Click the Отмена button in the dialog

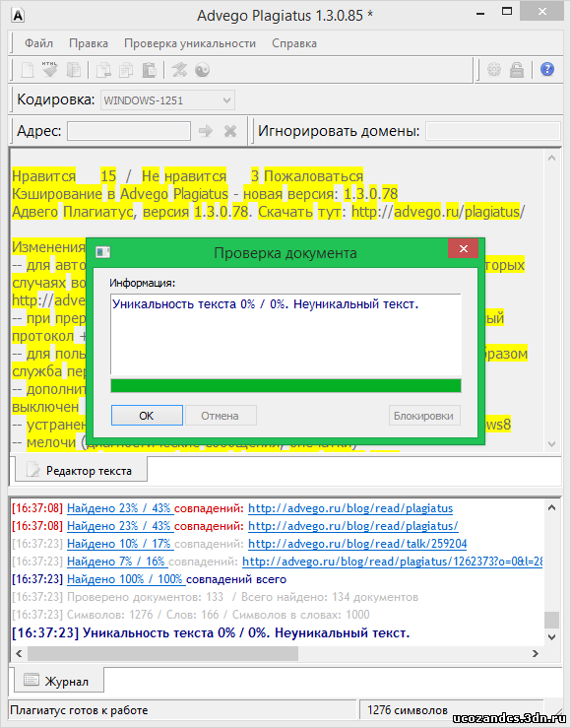point(221,416)
